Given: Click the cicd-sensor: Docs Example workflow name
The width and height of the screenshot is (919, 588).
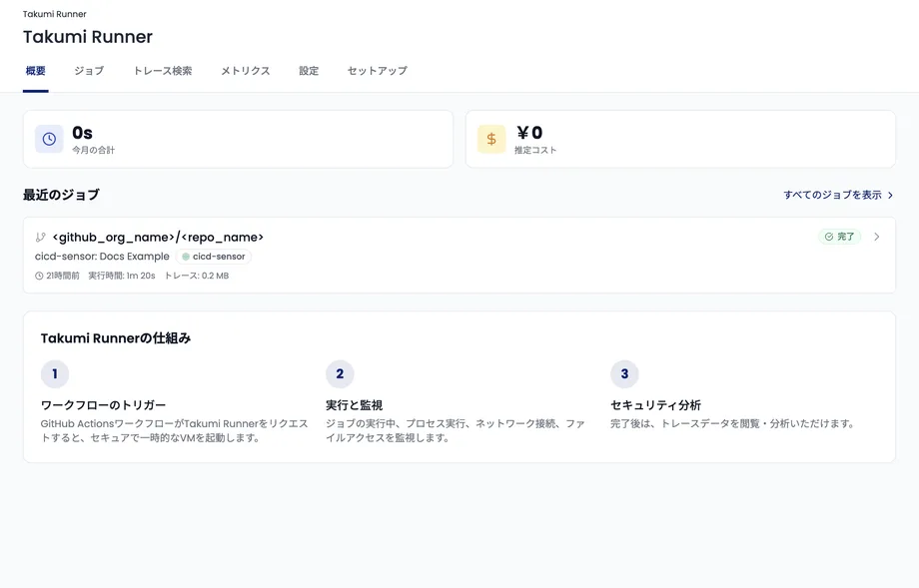Looking at the screenshot, I should (x=102, y=257).
